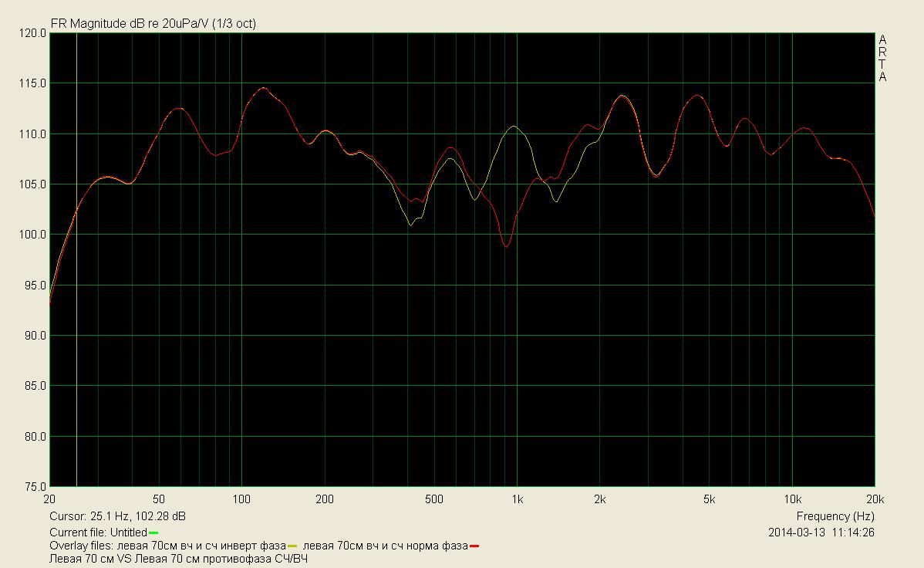Click the 20k frequency axis tick label
The width and height of the screenshot is (924, 568).
point(874,499)
